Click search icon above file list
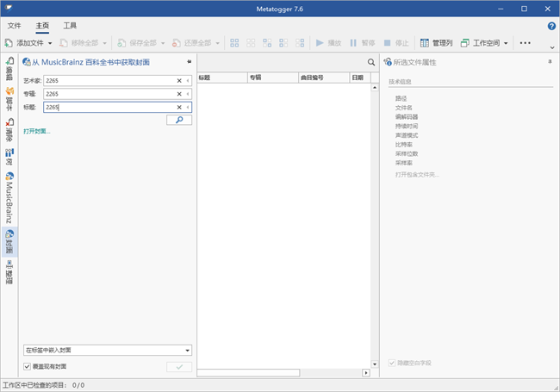 point(371,63)
